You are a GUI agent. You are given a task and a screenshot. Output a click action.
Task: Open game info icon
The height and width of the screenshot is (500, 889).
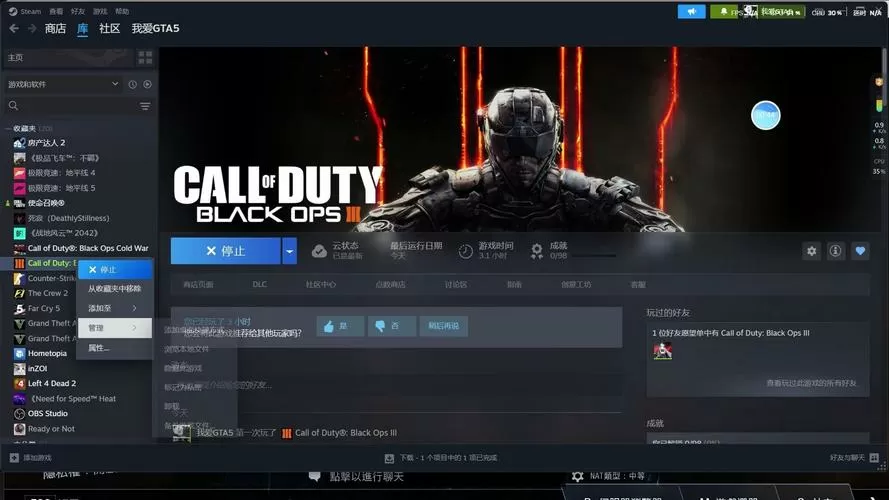pos(835,251)
